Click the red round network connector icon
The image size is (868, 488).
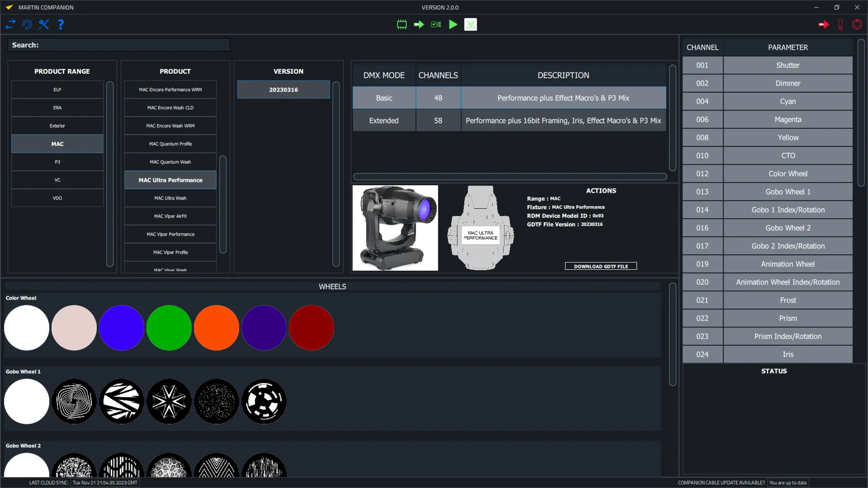coord(857,25)
